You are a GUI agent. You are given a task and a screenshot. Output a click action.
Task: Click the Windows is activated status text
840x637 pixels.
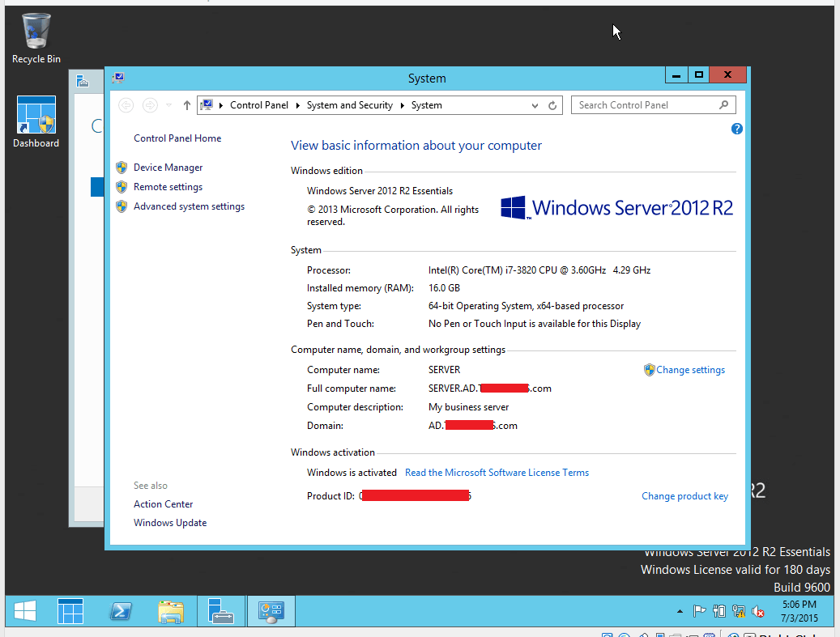[352, 473]
